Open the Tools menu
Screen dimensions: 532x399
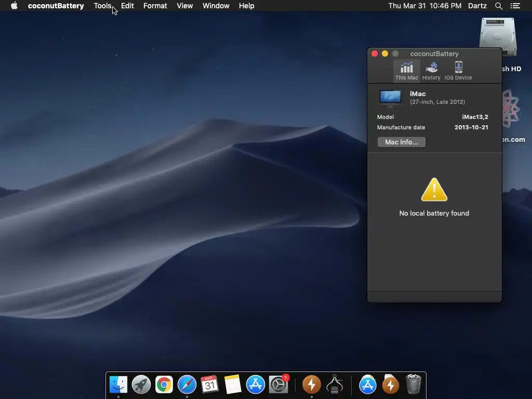click(102, 6)
